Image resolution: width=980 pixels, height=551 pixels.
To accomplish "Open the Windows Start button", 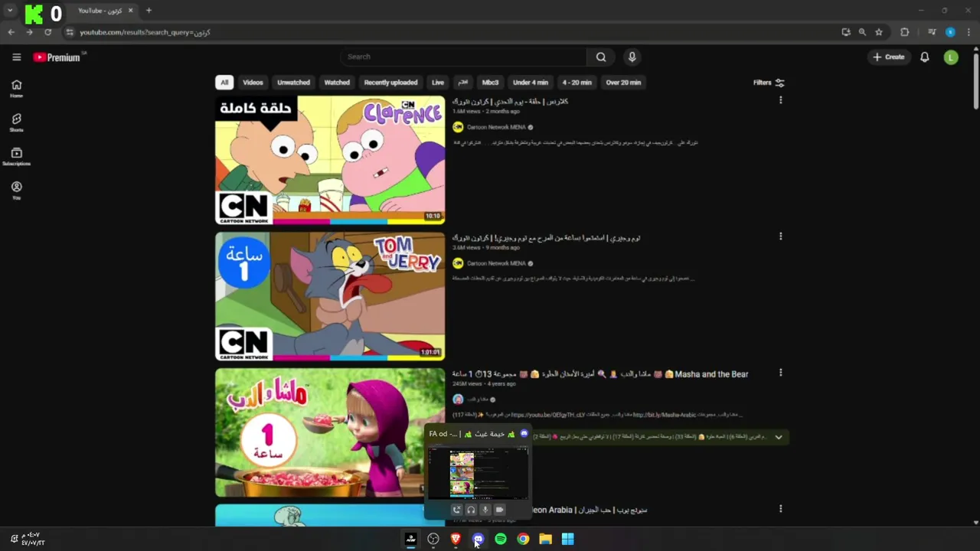I will [x=567, y=539].
